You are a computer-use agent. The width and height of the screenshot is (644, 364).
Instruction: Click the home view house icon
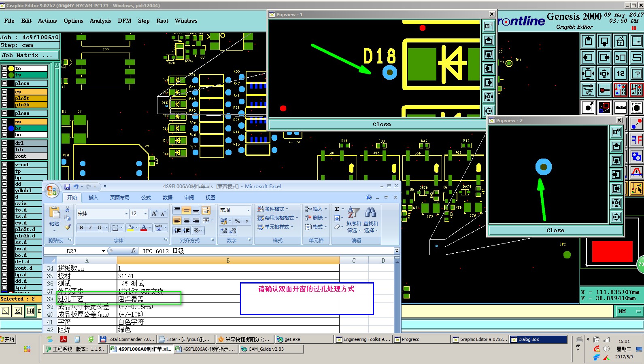pos(621,42)
